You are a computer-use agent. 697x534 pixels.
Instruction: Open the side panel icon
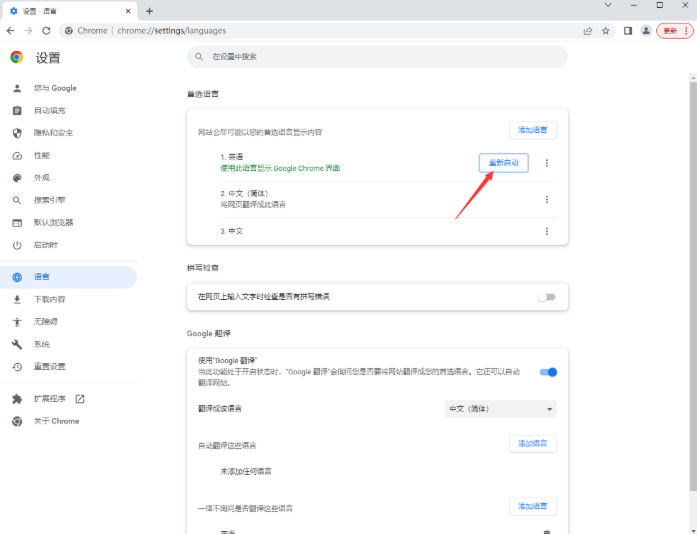(x=628, y=31)
